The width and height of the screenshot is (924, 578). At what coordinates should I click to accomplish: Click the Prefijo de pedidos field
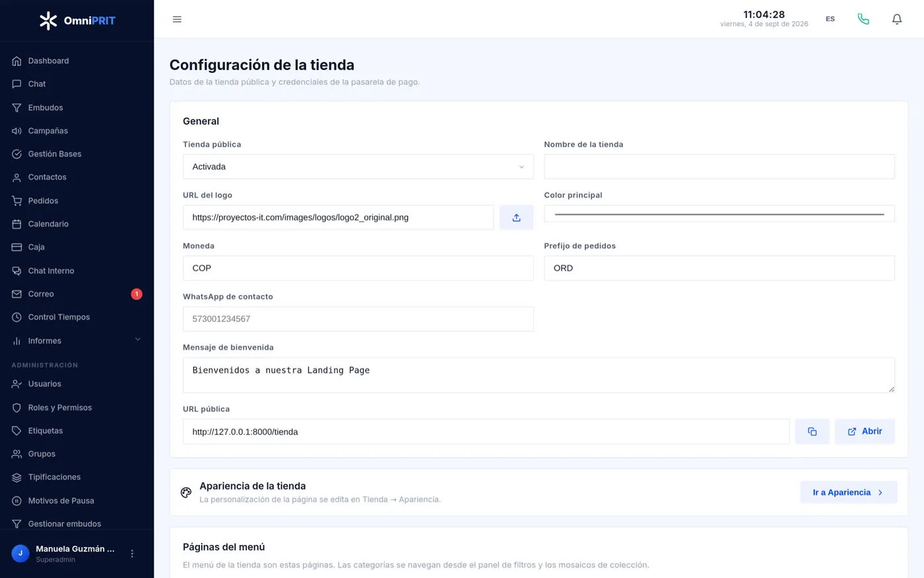[719, 268]
